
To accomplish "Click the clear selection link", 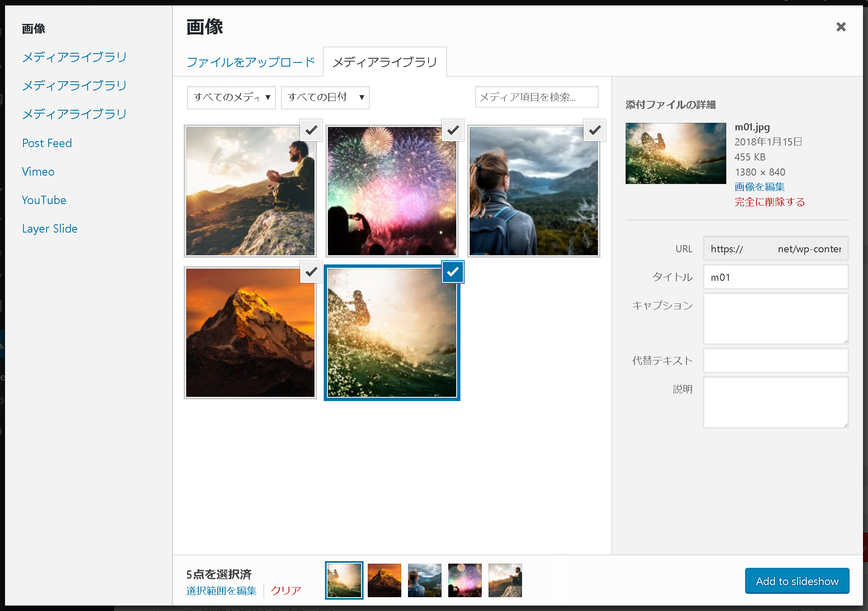I will 286,590.
